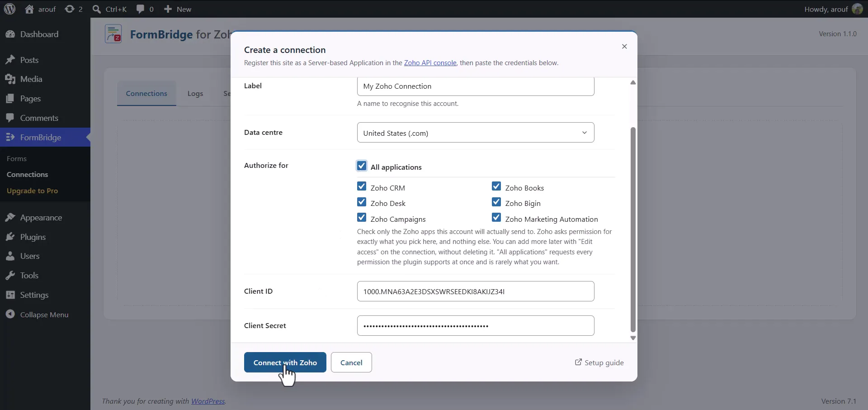Click the FormBridge sidebar icon

coord(10,137)
